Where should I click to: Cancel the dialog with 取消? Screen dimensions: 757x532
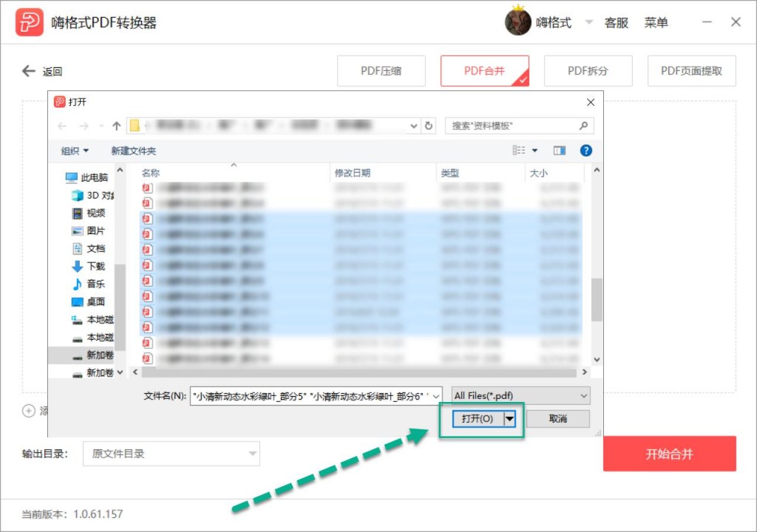pyautogui.click(x=557, y=418)
